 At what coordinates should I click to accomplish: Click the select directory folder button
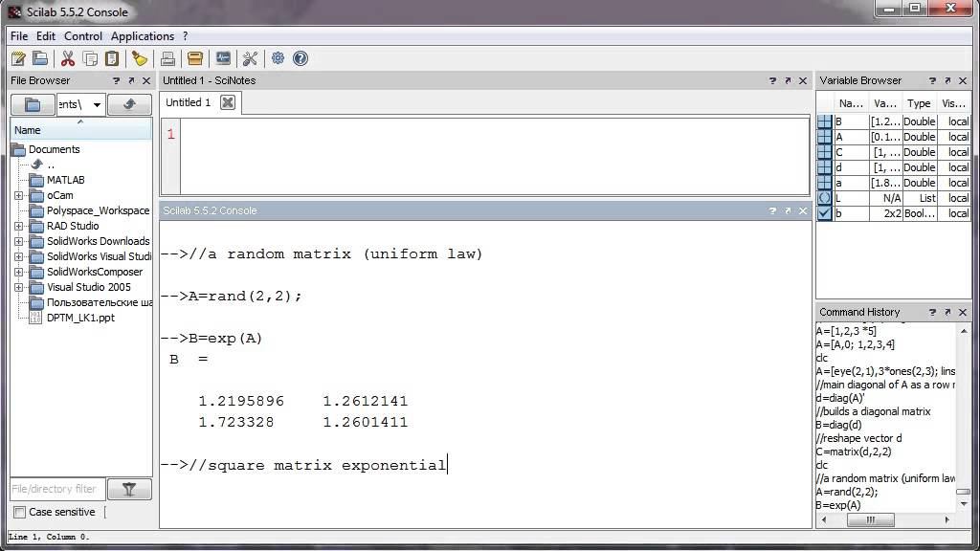tap(33, 104)
